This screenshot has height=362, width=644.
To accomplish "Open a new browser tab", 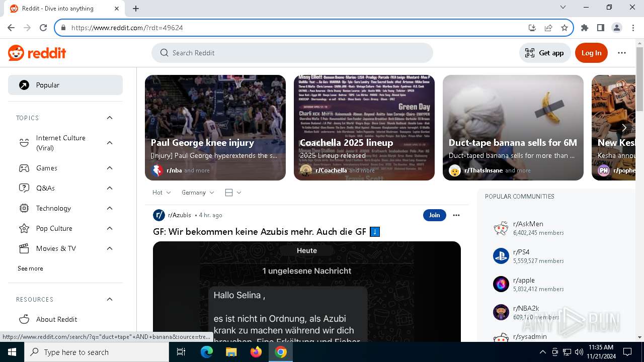I will [136, 9].
